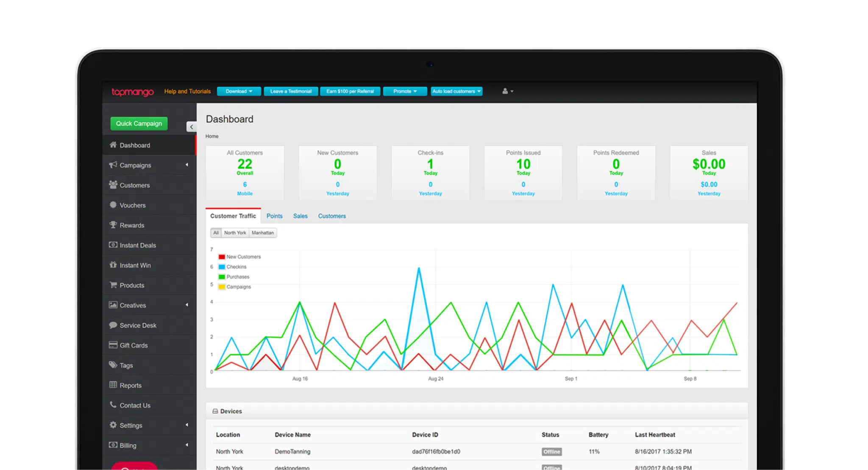Click the Instant Deals money icon

113,245
